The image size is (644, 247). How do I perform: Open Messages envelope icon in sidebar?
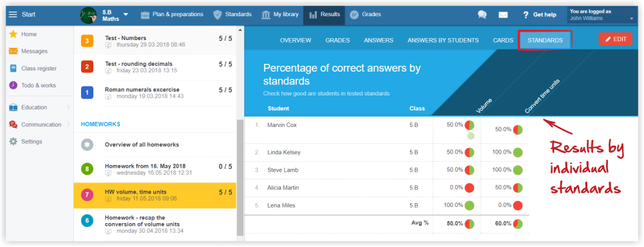(14, 52)
